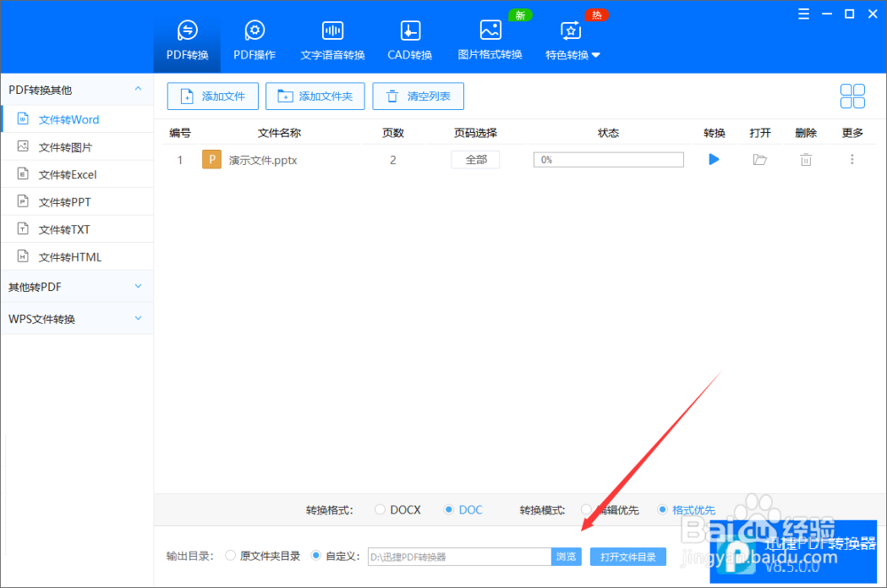The height and width of the screenshot is (588, 887).
Task: Switch to grid view at top right
Action: (x=852, y=96)
